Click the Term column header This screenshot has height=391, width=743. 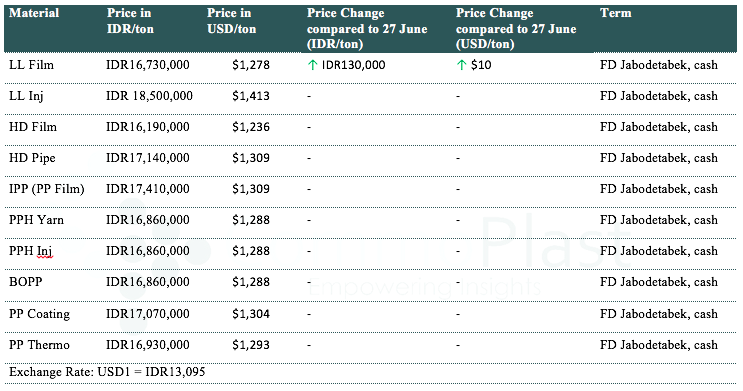pyautogui.click(x=616, y=13)
